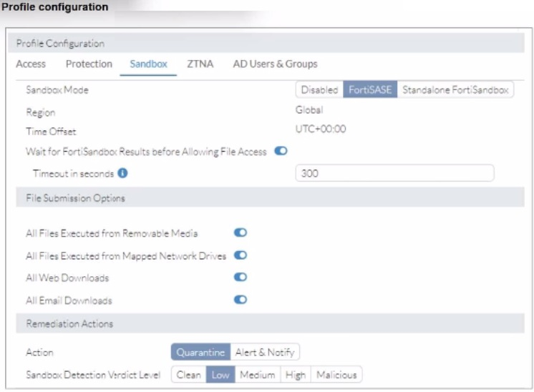Switch to the Protection tab
This screenshot has width=534, height=392.
(89, 64)
